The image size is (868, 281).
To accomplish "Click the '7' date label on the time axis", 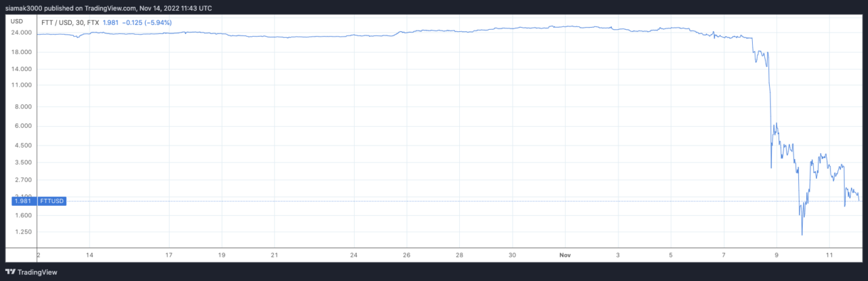I will tap(724, 255).
